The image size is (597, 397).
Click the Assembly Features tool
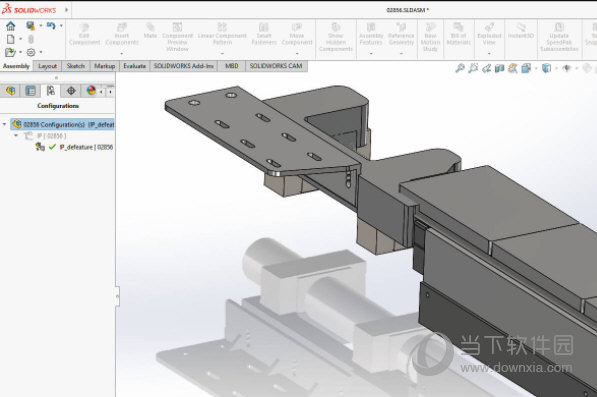[x=371, y=33]
